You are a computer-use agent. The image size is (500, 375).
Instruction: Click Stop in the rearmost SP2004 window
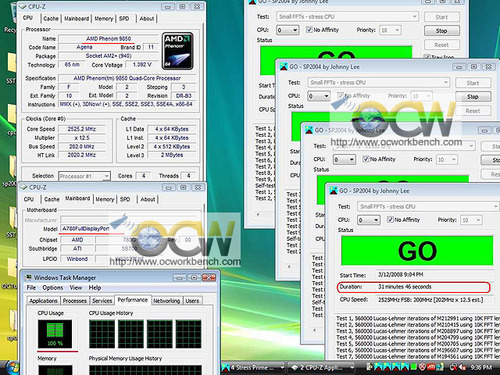(442, 31)
